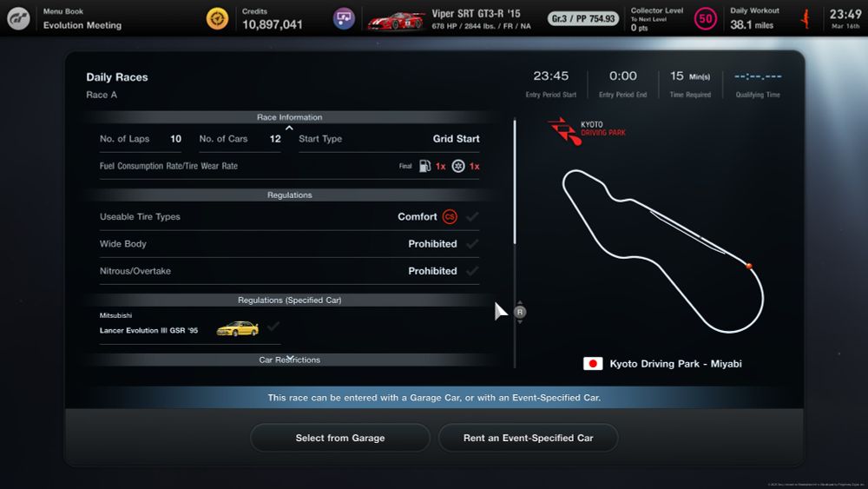The height and width of the screenshot is (489, 868).
Task: Click the Race Information section header
Action: coord(290,117)
